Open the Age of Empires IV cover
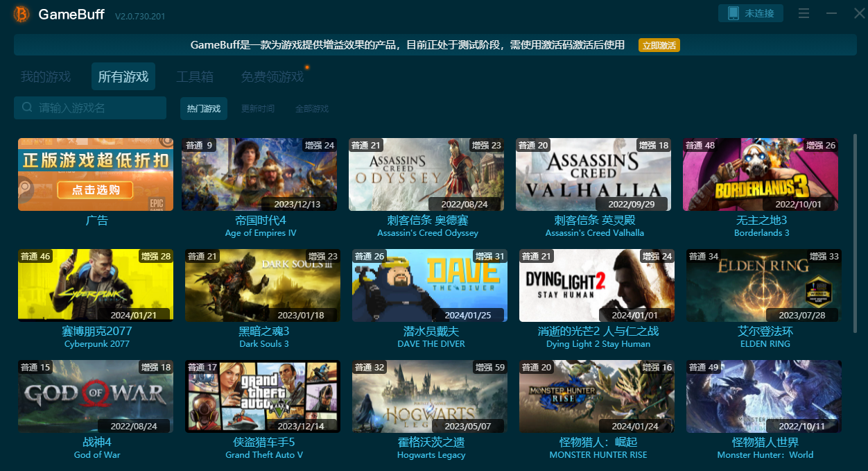Screen dimensions: 868x471 coord(259,174)
